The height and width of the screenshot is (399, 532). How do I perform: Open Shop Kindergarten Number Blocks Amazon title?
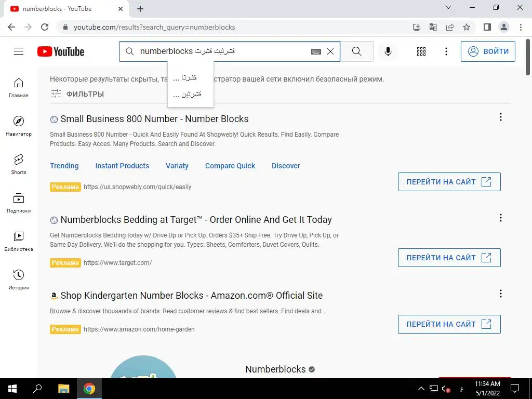(191, 296)
